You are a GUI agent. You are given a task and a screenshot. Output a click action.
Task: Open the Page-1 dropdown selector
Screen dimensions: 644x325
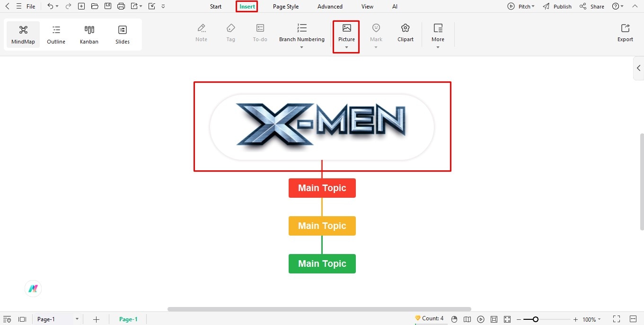[x=58, y=319]
